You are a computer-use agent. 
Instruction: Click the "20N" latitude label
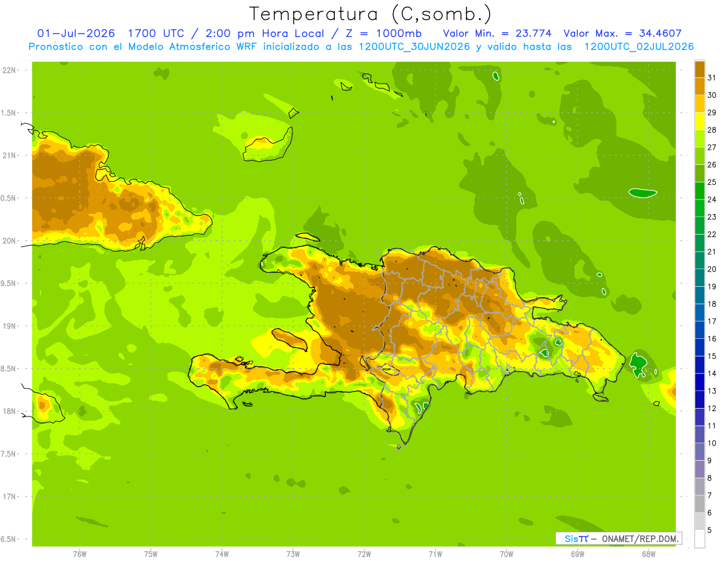point(10,241)
